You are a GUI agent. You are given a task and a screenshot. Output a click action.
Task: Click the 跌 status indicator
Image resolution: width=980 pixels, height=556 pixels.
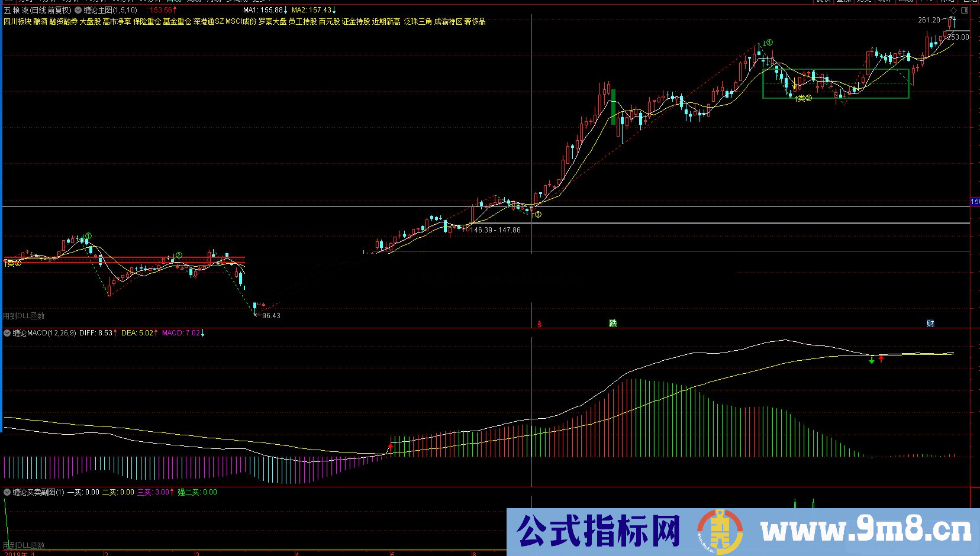tap(613, 323)
